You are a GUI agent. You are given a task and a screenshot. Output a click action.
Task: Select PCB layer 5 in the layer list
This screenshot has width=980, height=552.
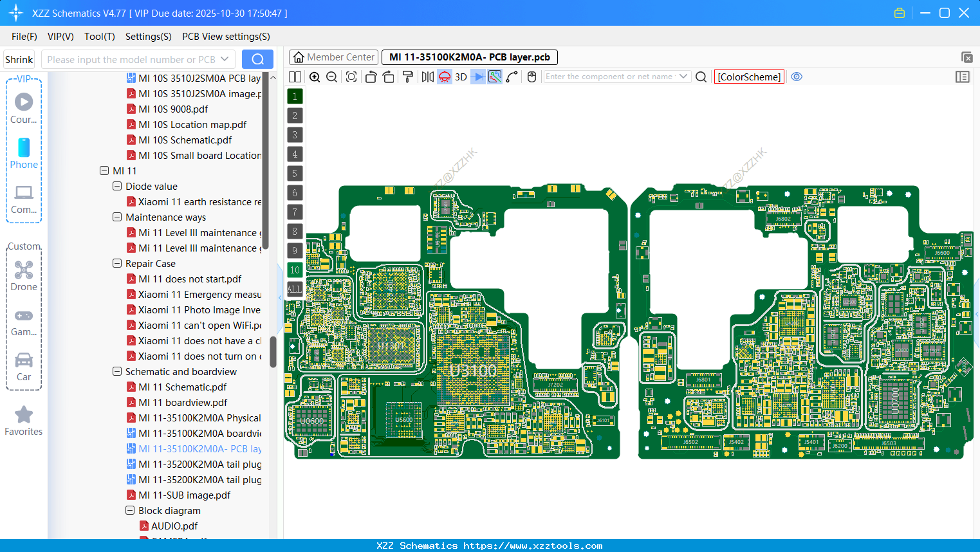coord(294,173)
